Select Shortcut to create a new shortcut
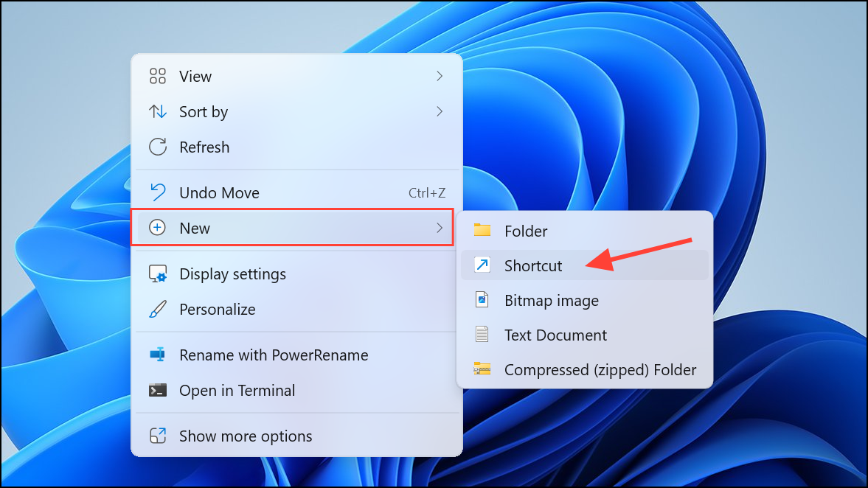The width and height of the screenshot is (868, 488). tap(532, 265)
